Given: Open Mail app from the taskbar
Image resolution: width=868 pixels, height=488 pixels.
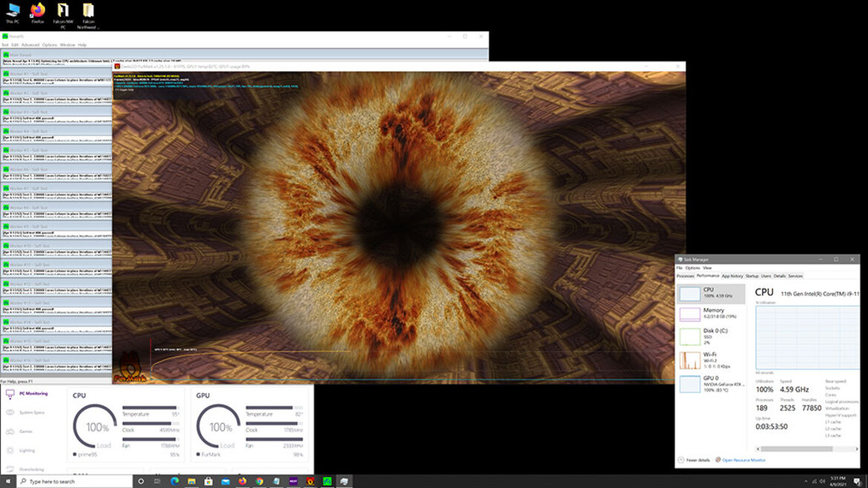Looking at the screenshot, I should 226,481.
